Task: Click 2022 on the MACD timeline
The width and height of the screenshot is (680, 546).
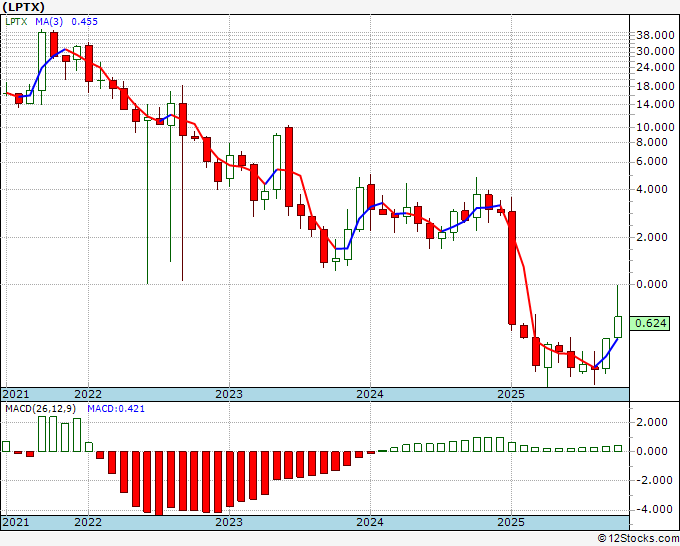Action: point(88,522)
